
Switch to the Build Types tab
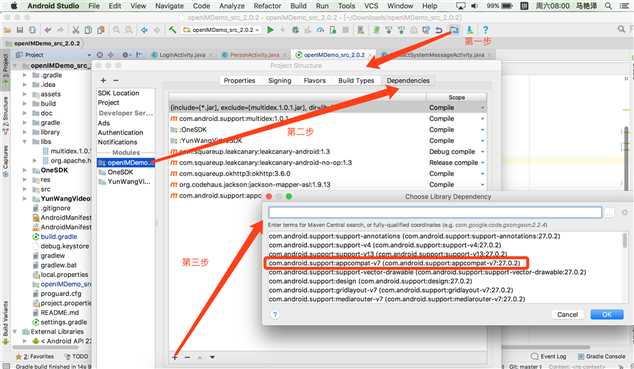tap(356, 80)
